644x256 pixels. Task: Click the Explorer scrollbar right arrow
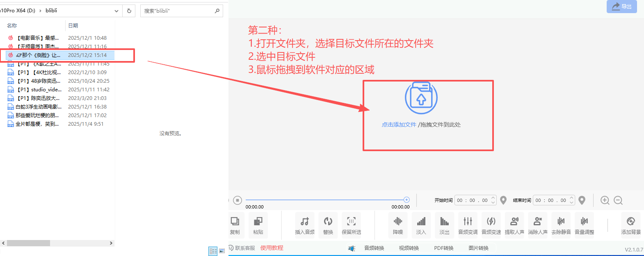pyautogui.click(x=111, y=243)
